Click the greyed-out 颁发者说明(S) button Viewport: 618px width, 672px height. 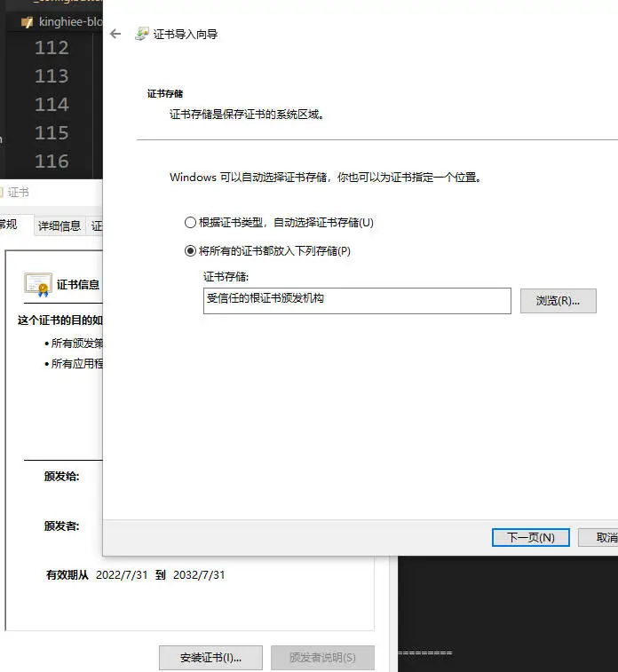coord(322,658)
